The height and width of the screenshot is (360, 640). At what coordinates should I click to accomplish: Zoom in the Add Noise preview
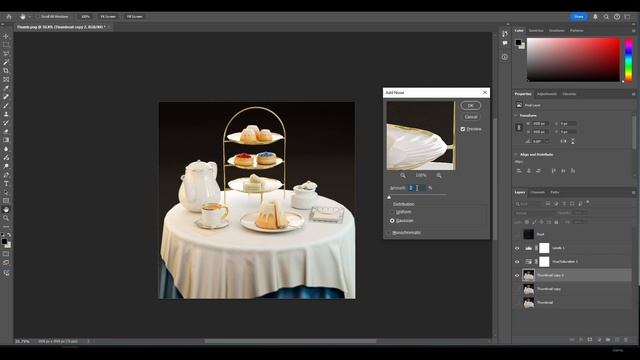click(x=439, y=176)
